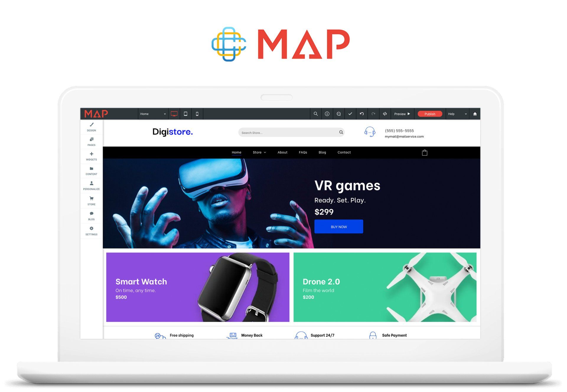Click the Code editor icon in toolbar
The image size is (567, 392).
pos(385,114)
